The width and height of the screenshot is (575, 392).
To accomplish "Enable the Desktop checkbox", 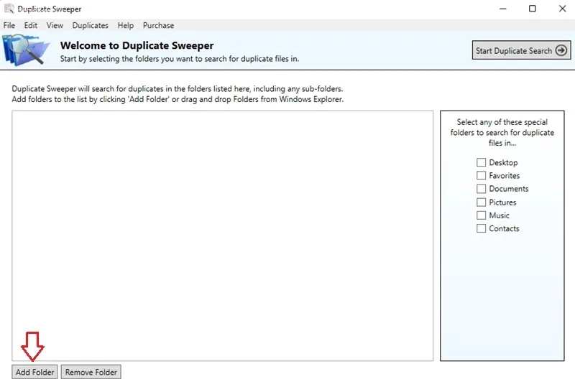I will [481, 162].
